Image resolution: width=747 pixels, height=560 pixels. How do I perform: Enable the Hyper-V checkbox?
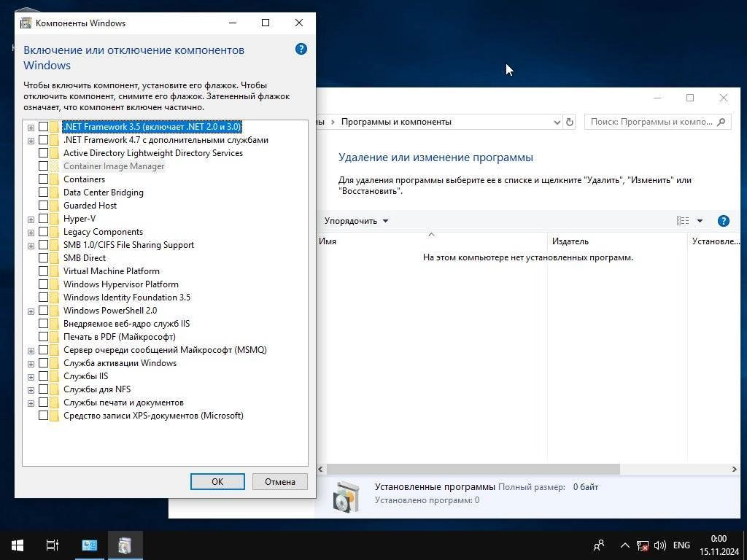coord(43,219)
